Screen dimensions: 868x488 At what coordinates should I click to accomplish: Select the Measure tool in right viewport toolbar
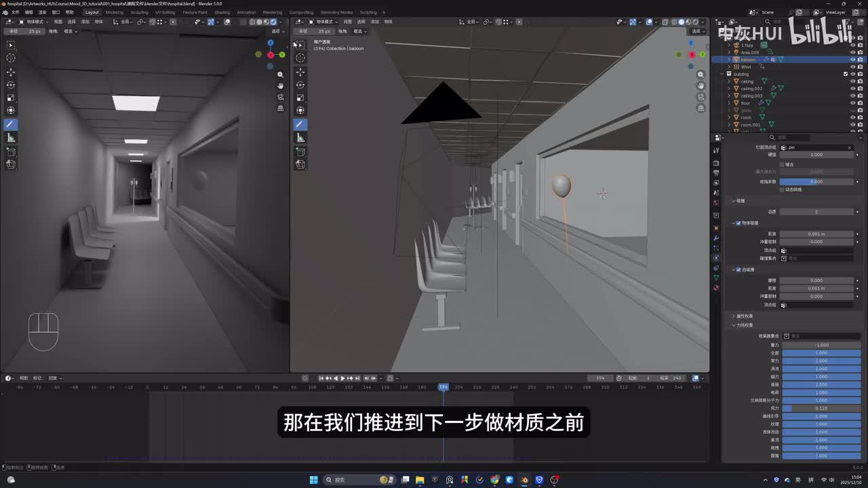[300, 138]
